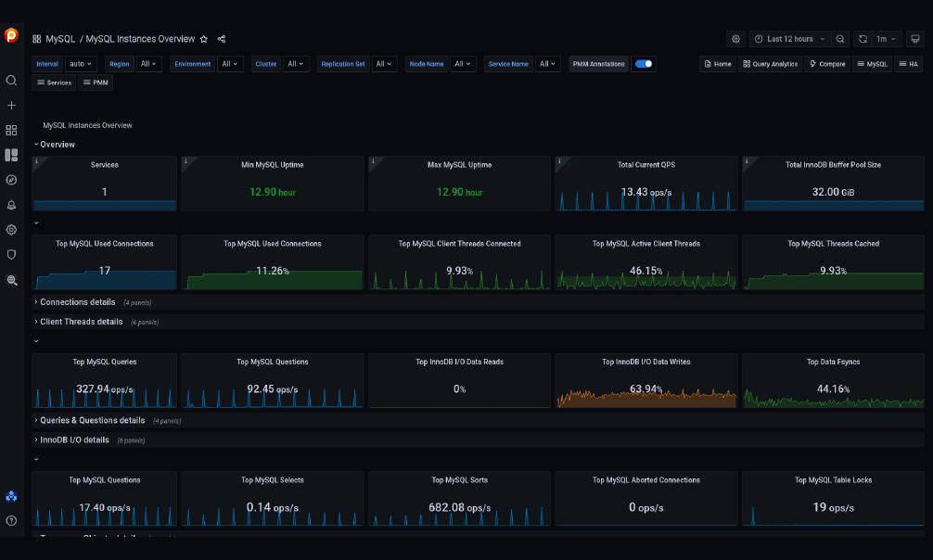933x560 pixels.
Task: Open the Top MySQL Selects panel title
Action: pyautogui.click(x=273, y=480)
